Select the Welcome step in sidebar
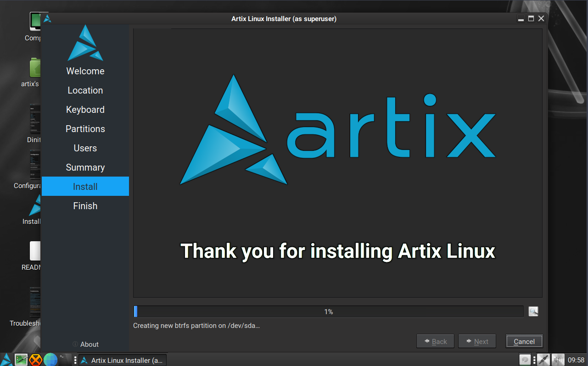The width and height of the screenshot is (588, 366). click(x=85, y=71)
